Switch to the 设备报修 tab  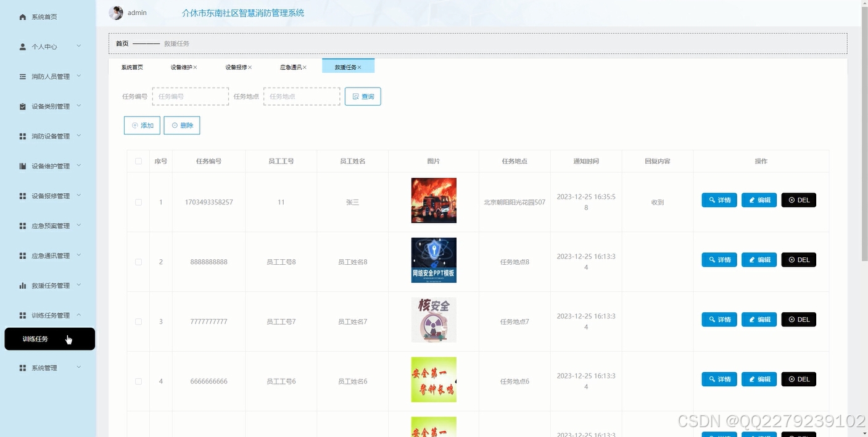pyautogui.click(x=238, y=67)
